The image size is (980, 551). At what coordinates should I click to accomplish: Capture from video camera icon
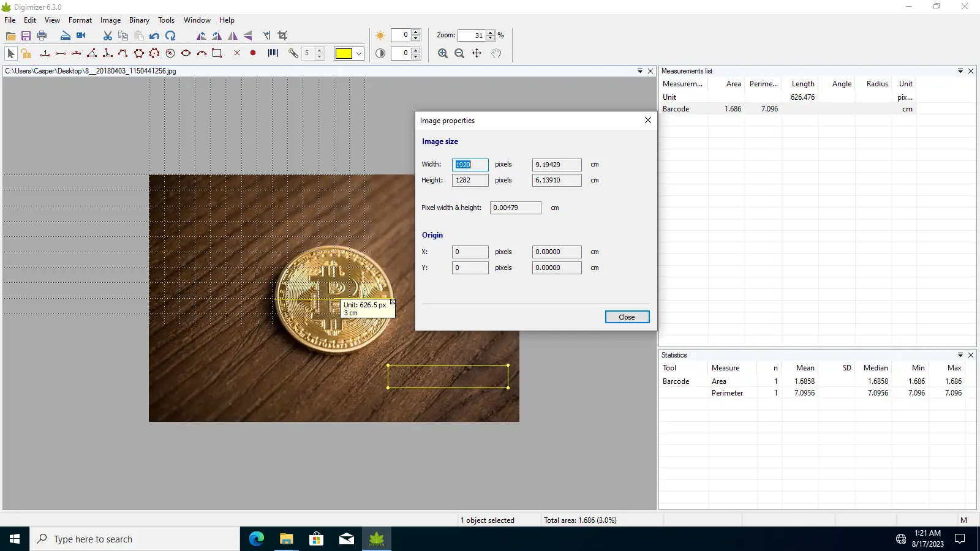81,36
